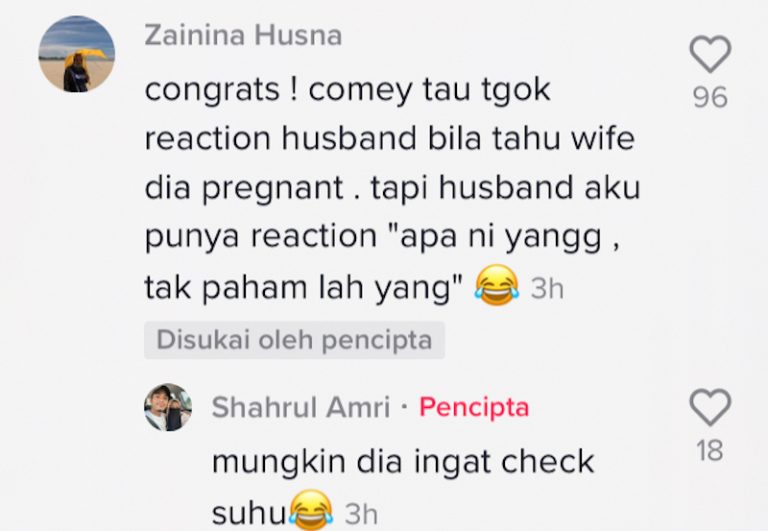
Task: Like Zainina Husna's comment with the heart
Action: tap(710, 54)
